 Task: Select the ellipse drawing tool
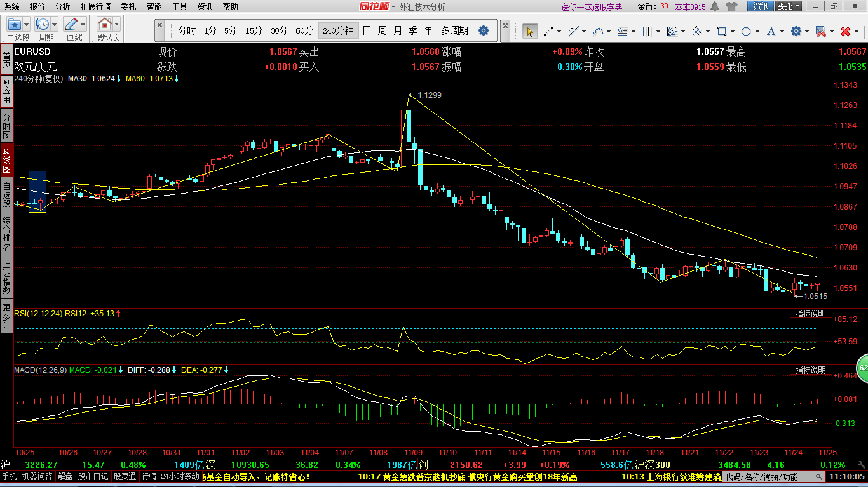[x=746, y=31]
